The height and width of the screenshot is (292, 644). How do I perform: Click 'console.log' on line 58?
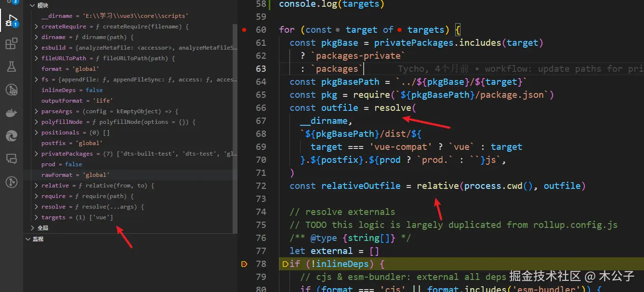pos(308,4)
